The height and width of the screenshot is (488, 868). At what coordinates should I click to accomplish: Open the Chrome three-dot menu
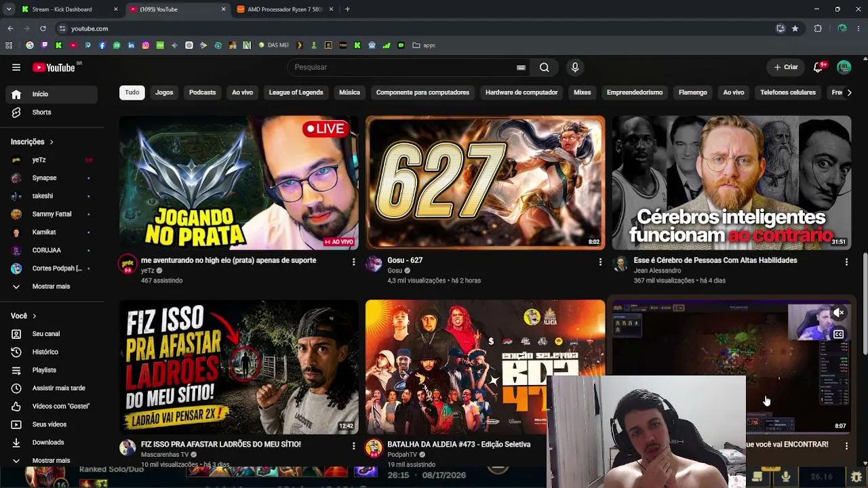point(859,28)
